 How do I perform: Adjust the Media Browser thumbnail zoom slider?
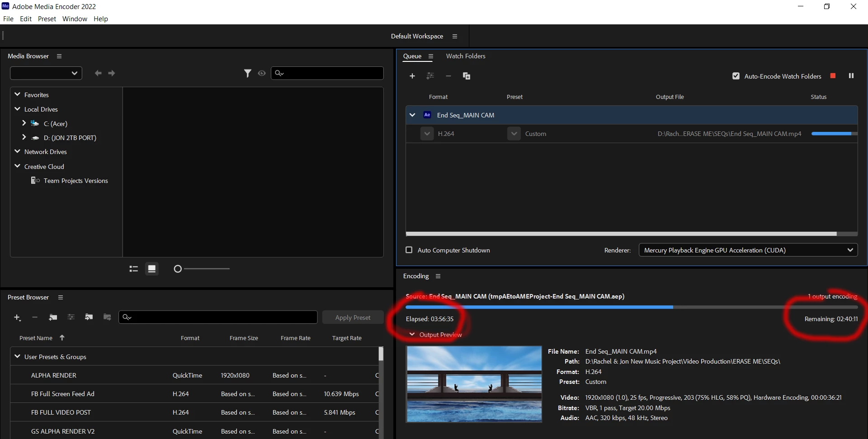178,269
